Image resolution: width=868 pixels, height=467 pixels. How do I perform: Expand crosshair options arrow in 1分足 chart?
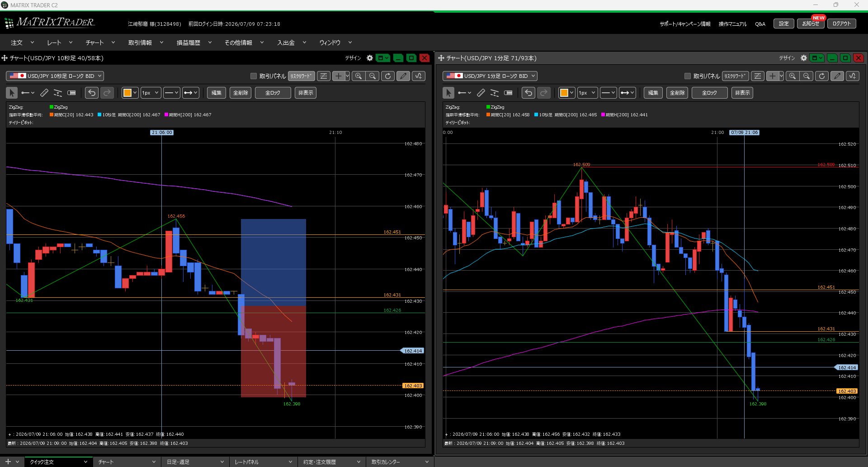(781, 76)
